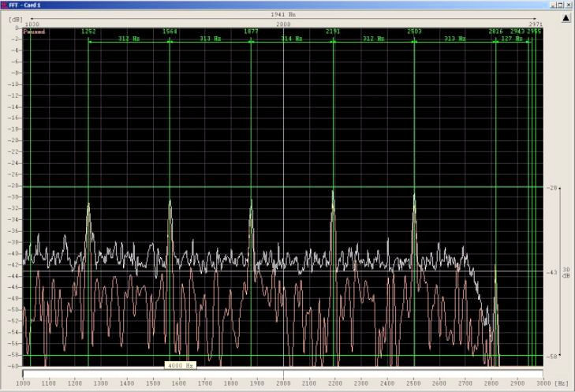Click the FFT window icon in title bar
575x392 pixels.
[5, 4]
